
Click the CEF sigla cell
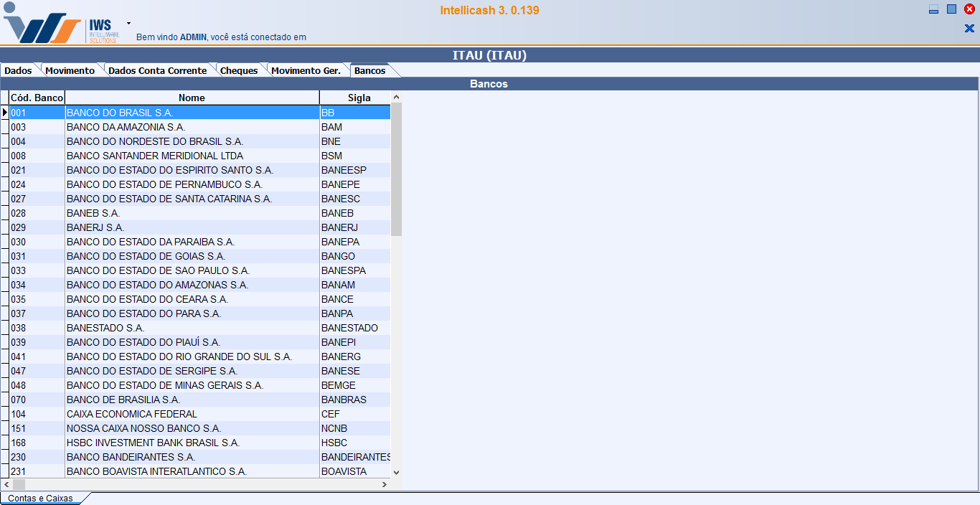point(355,414)
